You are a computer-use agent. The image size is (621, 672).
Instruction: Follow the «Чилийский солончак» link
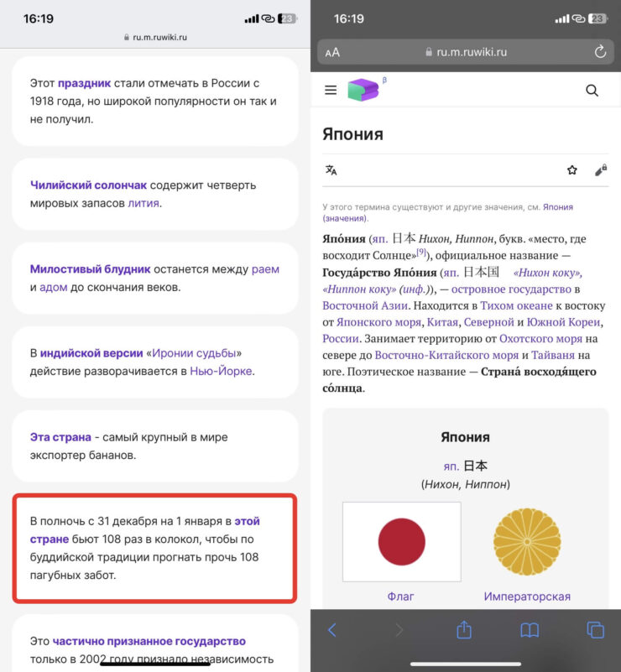tap(88, 185)
